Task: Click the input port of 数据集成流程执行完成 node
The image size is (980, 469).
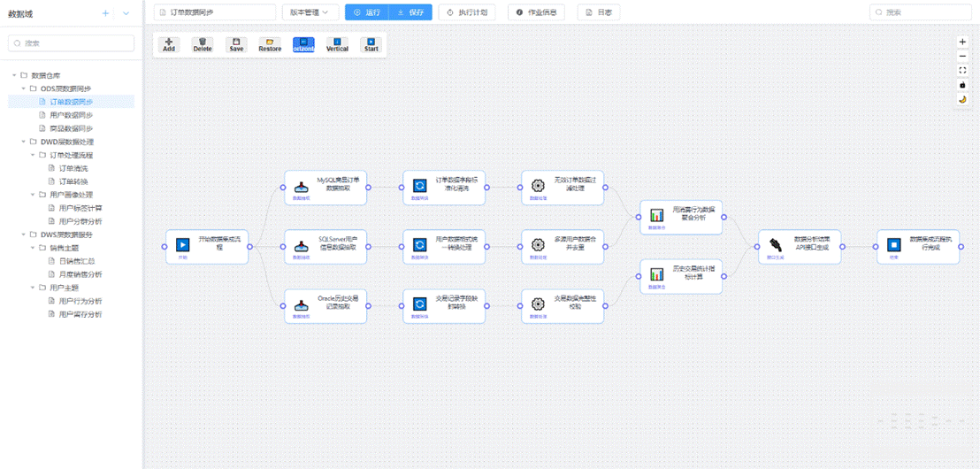Action: point(876,247)
